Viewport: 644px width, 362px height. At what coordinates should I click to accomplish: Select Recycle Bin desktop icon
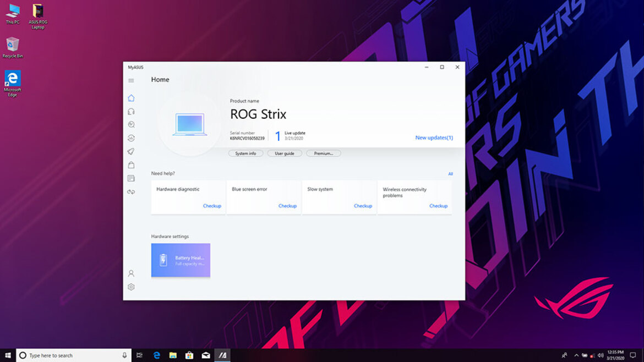[x=13, y=47]
